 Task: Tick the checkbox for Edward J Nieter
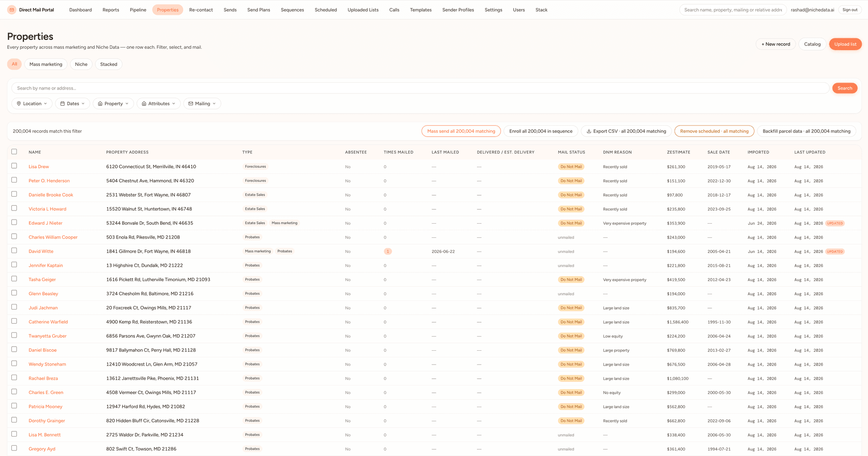(x=14, y=222)
